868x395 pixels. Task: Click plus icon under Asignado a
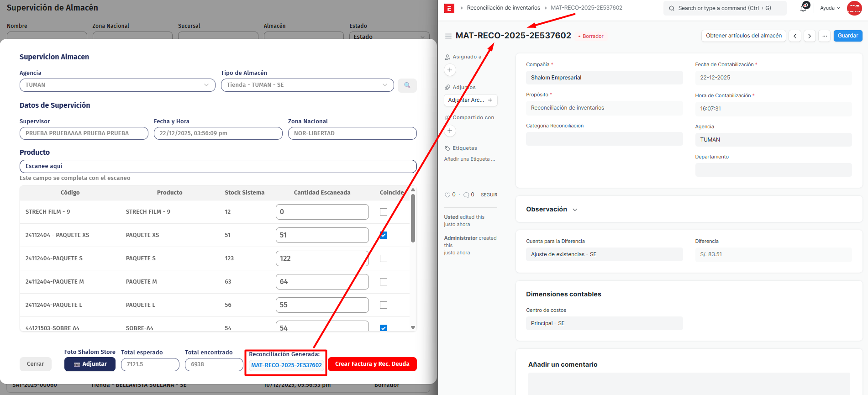450,70
